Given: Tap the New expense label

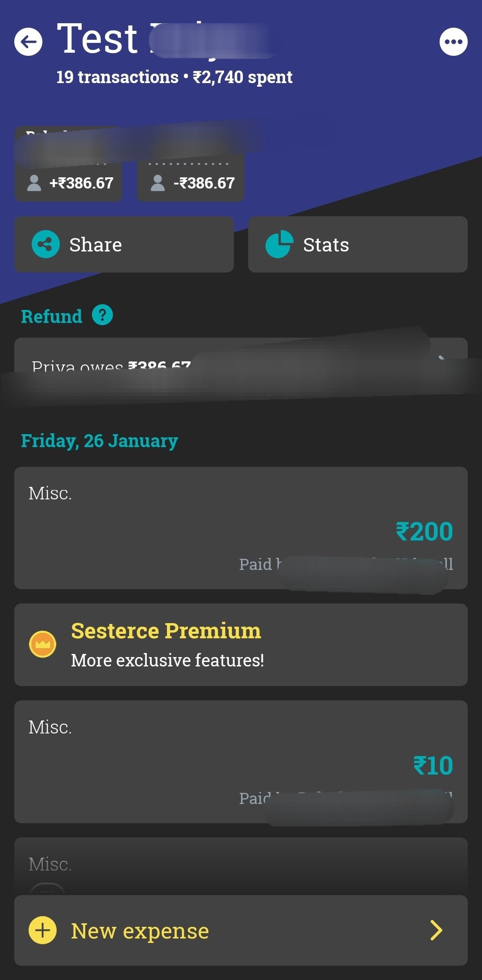Looking at the screenshot, I should pyautogui.click(x=140, y=930).
